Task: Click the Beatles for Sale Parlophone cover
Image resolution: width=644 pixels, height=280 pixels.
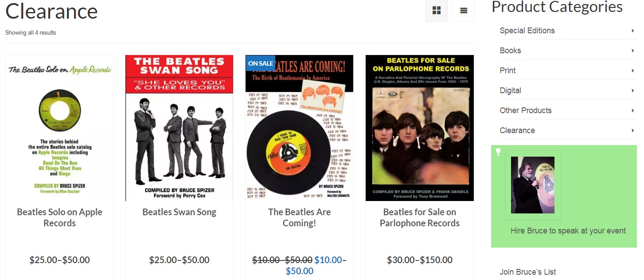Action: point(420,128)
